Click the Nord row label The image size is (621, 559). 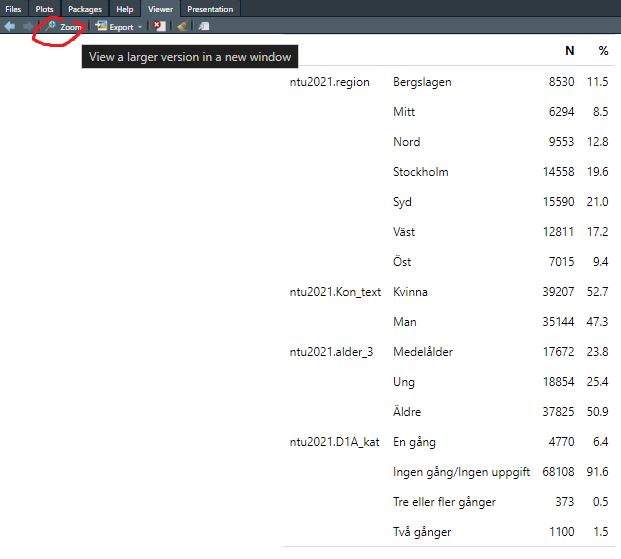(x=407, y=142)
